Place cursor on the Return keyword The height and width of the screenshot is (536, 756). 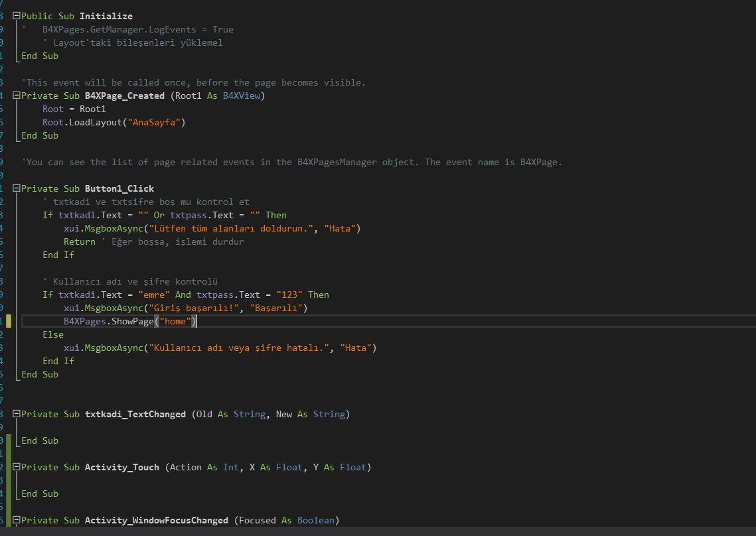(80, 241)
